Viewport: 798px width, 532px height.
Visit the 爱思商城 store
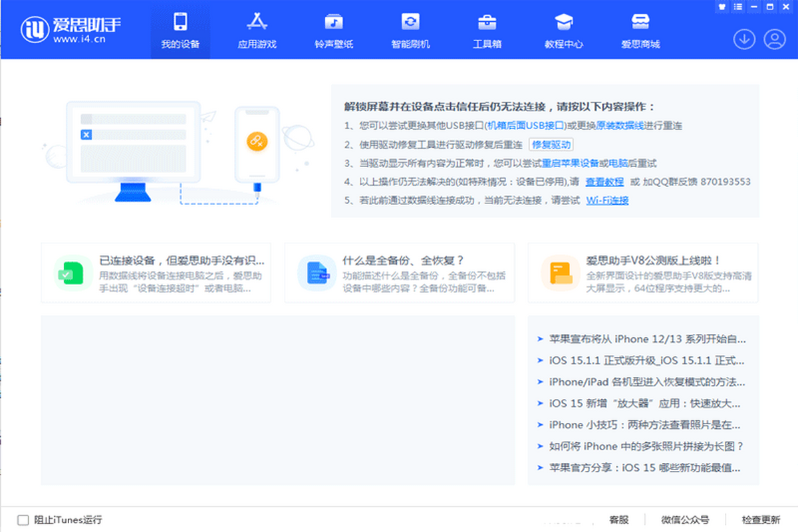(640, 31)
